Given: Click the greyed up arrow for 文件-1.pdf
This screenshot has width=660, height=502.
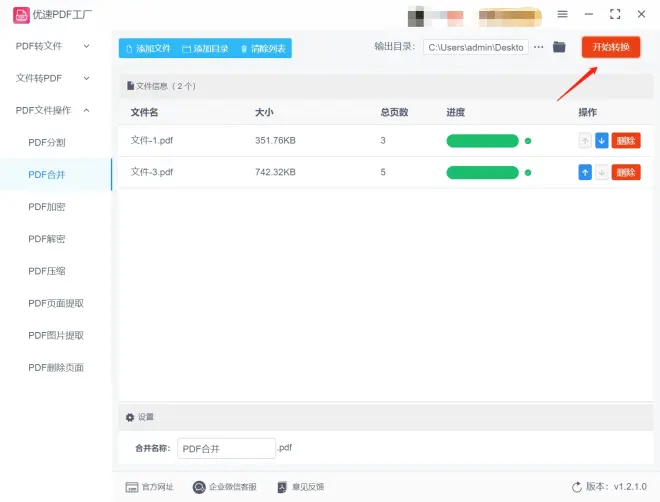Looking at the screenshot, I should point(585,141).
